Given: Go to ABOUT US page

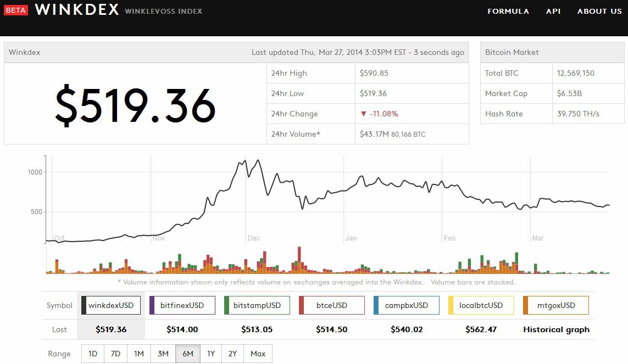Looking at the screenshot, I should (x=599, y=11).
